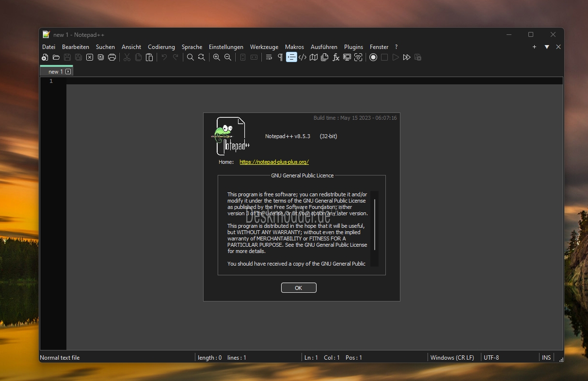This screenshot has height=381, width=588.
Task: Open the Sprache menu
Action: coord(192,47)
